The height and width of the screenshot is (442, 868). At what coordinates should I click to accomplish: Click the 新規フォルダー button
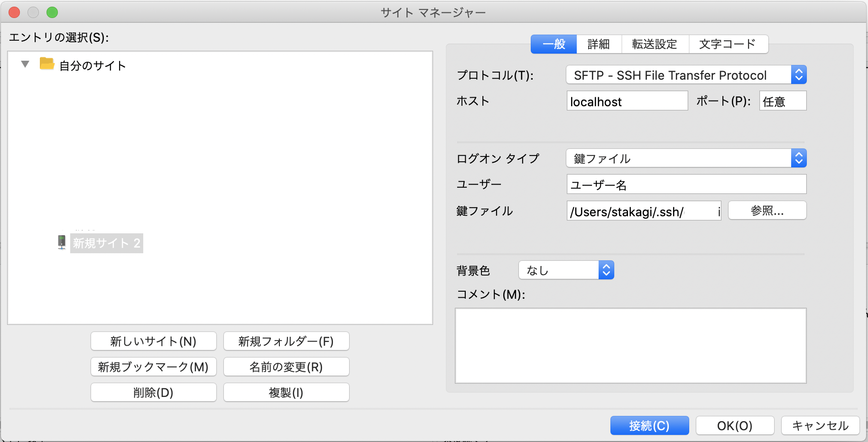pos(286,341)
